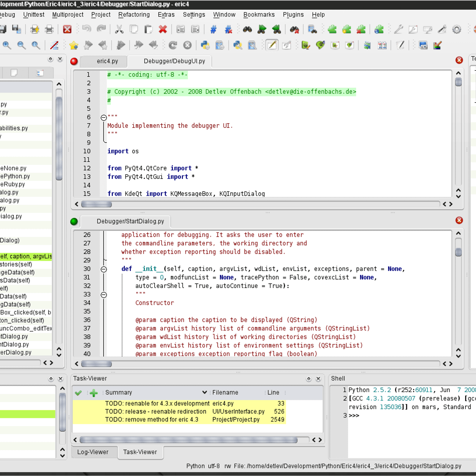This screenshot has width=476, height=476.
Task: Switch to the Log-Viewer tab
Action: pos(94,452)
